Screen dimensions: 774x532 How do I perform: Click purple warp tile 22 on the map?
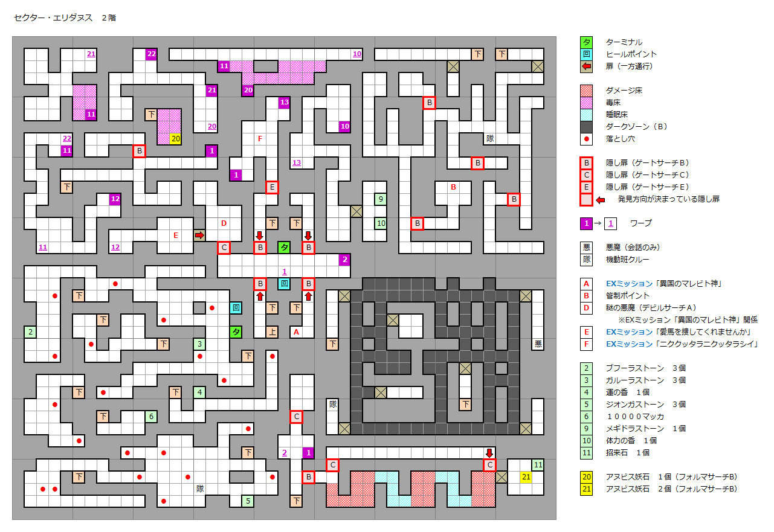[151, 54]
